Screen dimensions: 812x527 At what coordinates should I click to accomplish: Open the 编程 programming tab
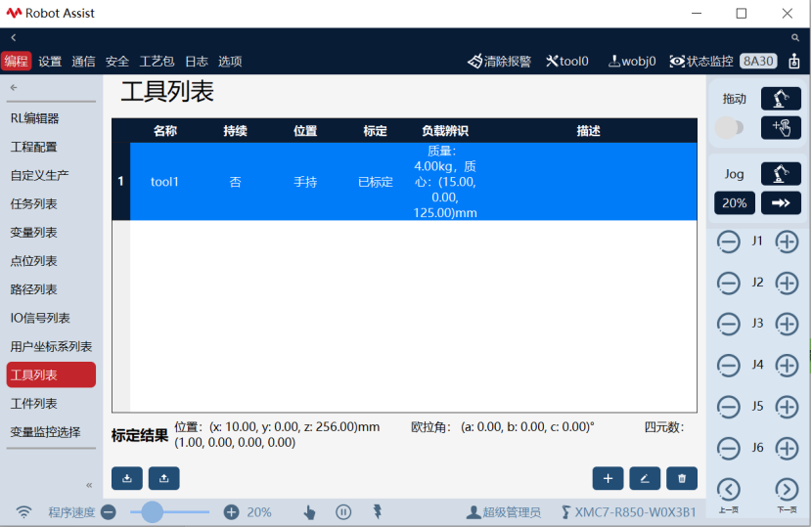pyautogui.click(x=16, y=61)
